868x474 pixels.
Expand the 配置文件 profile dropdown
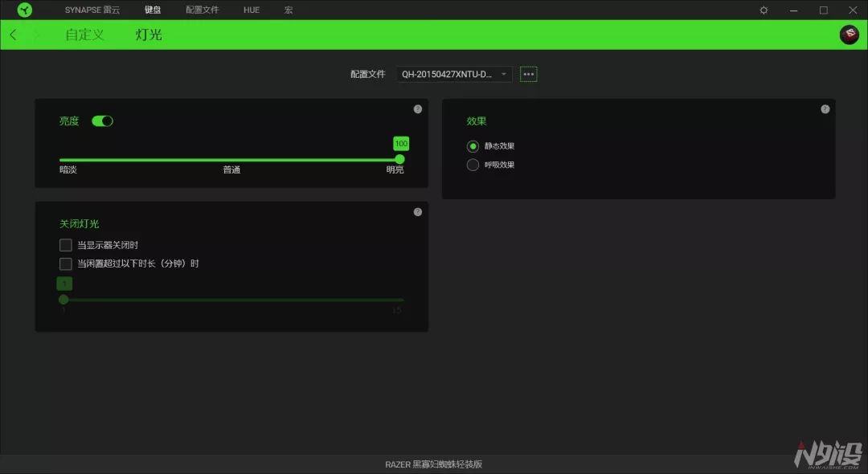click(x=454, y=74)
